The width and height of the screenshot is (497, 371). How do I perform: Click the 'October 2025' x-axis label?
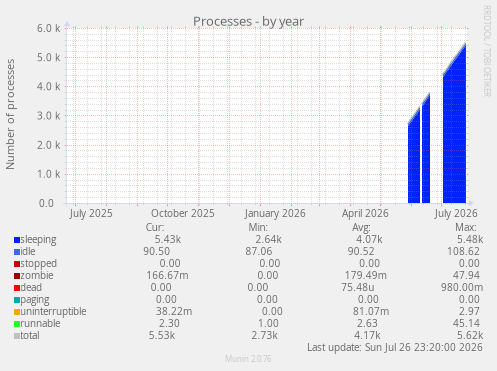(183, 213)
